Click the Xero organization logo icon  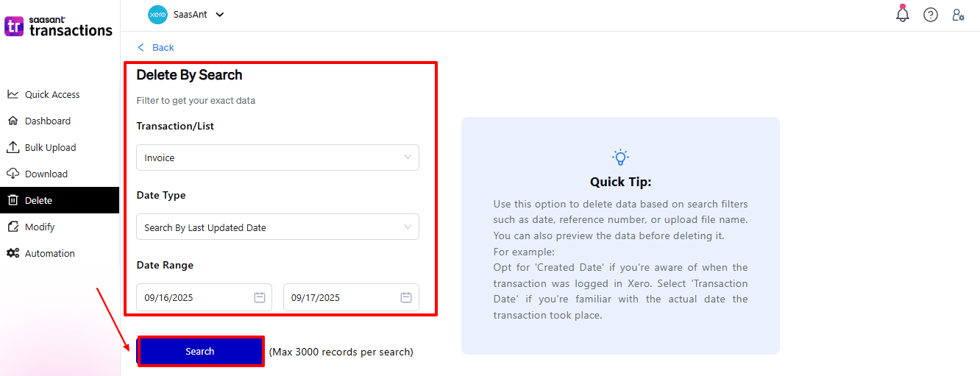(x=157, y=14)
